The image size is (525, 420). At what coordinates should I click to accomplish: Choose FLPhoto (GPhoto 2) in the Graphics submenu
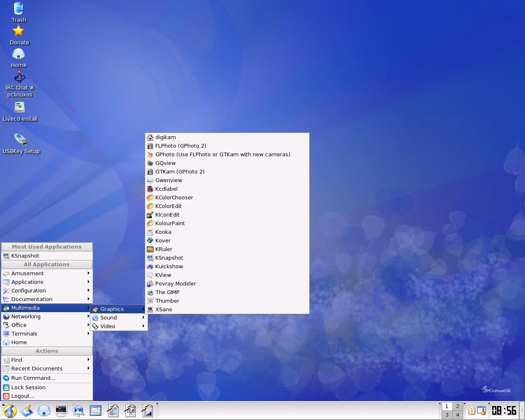(227, 146)
